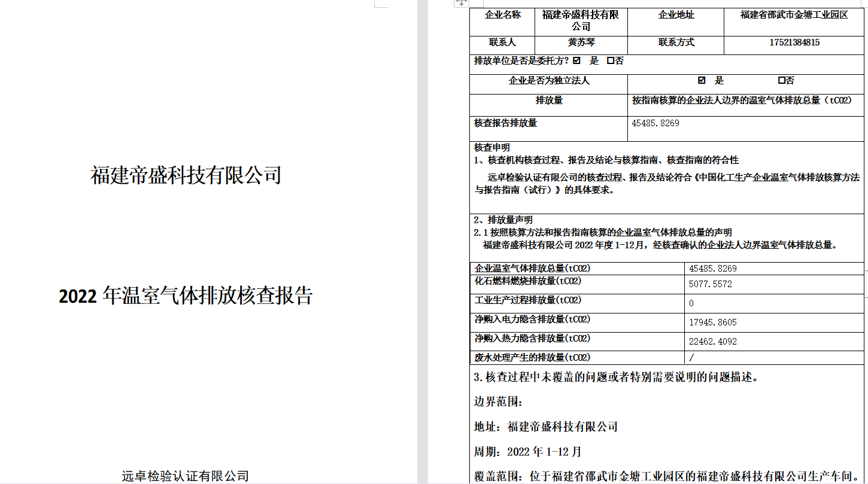Click 远卓检验认证有限公司 at cover page bottom

point(185,476)
